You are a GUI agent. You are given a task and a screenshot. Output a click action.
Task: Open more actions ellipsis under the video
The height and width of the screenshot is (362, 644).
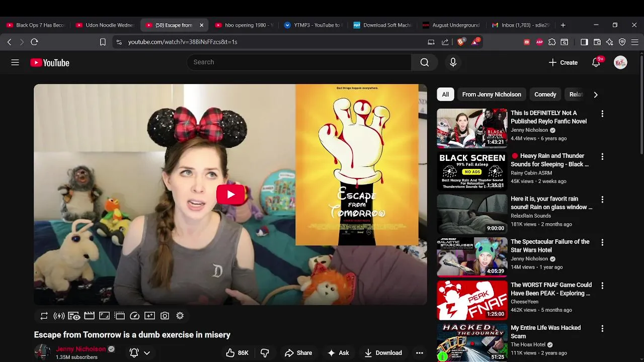(420, 353)
